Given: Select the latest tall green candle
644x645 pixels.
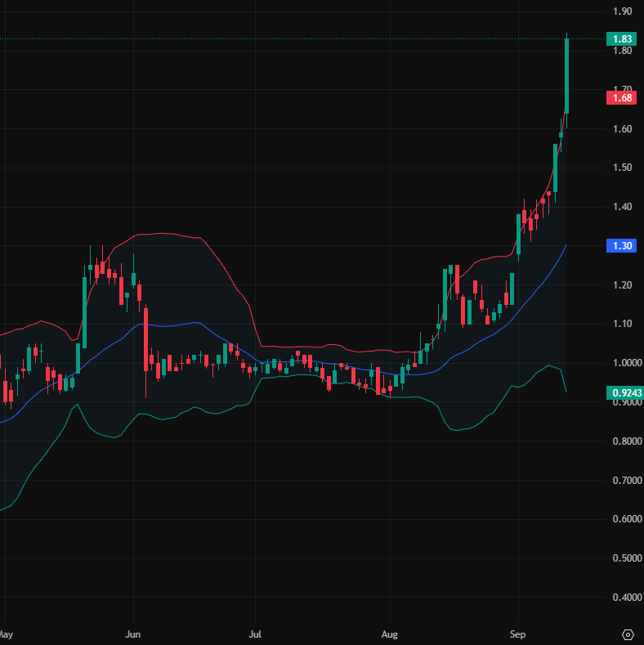Looking at the screenshot, I should [566, 76].
